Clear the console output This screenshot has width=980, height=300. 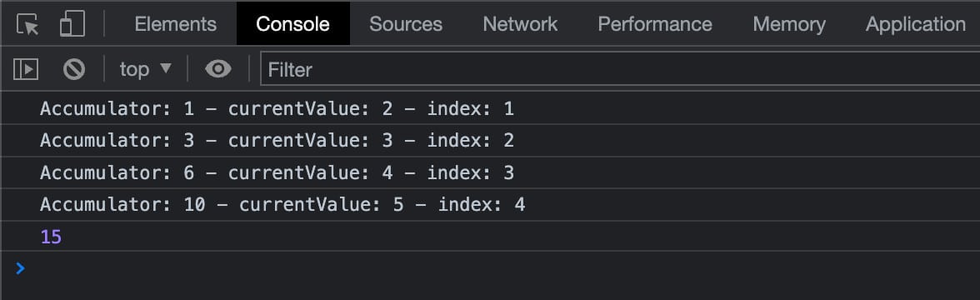(x=73, y=69)
